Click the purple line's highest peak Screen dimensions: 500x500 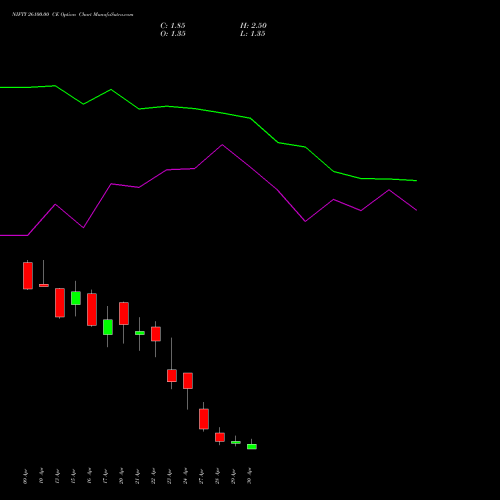pyautogui.click(x=222, y=145)
